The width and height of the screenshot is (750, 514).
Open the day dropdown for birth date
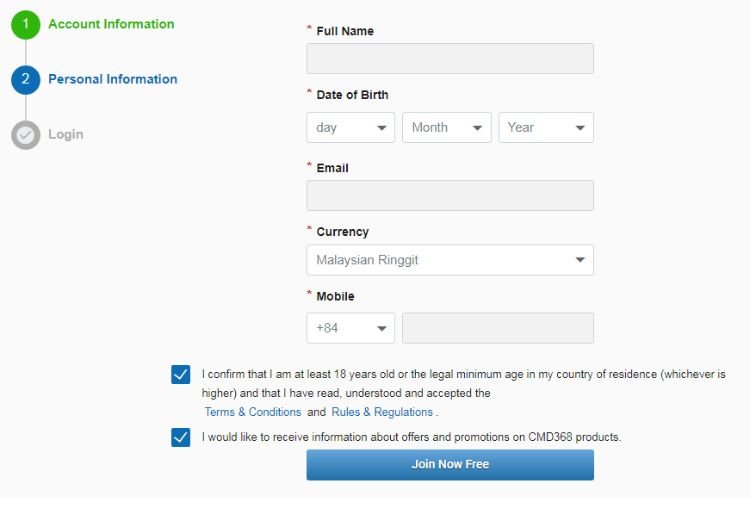pos(350,127)
